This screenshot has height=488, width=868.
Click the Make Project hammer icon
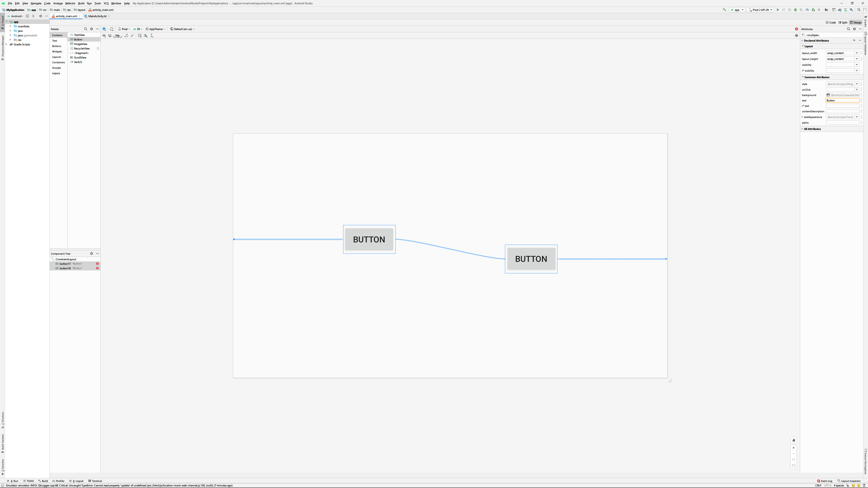point(724,10)
